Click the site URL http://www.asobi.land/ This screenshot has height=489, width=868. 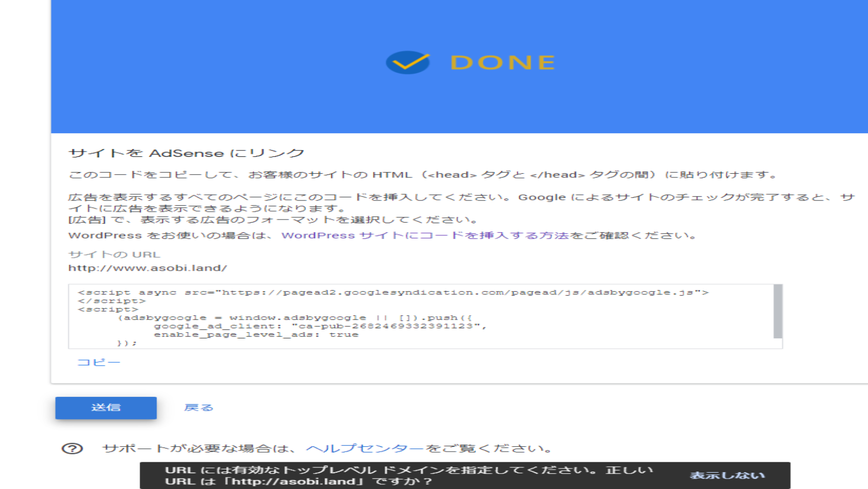point(147,268)
